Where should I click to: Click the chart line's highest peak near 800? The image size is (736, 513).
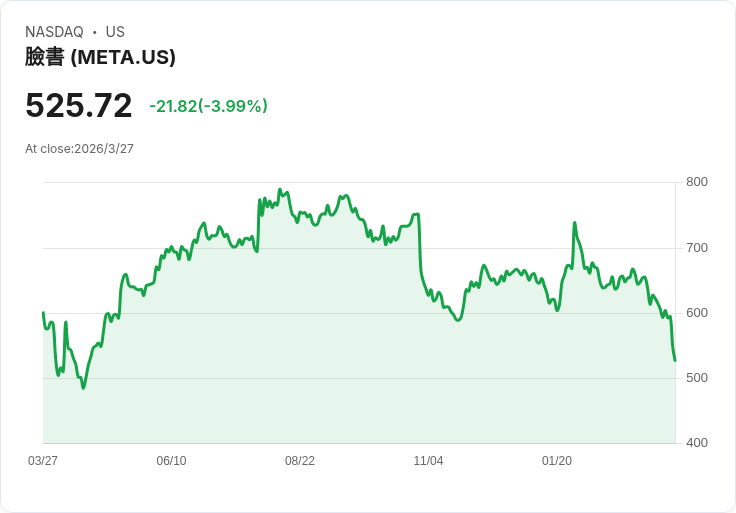pyautogui.click(x=280, y=190)
